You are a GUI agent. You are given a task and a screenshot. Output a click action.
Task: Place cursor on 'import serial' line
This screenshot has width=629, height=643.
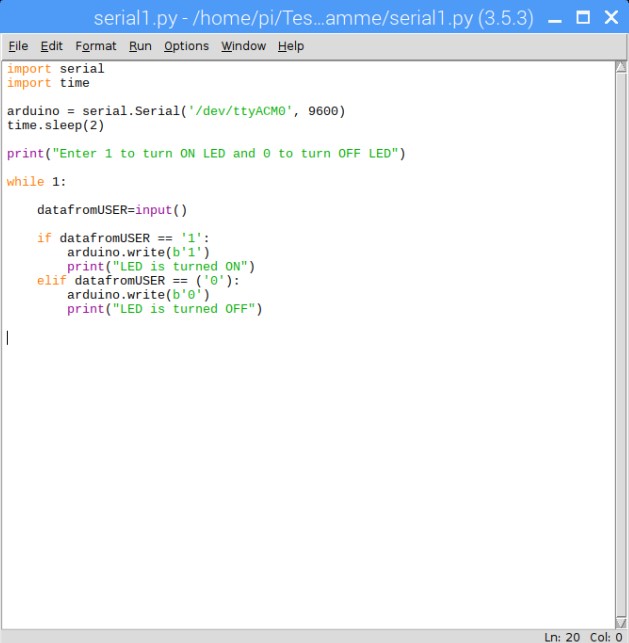click(55, 68)
